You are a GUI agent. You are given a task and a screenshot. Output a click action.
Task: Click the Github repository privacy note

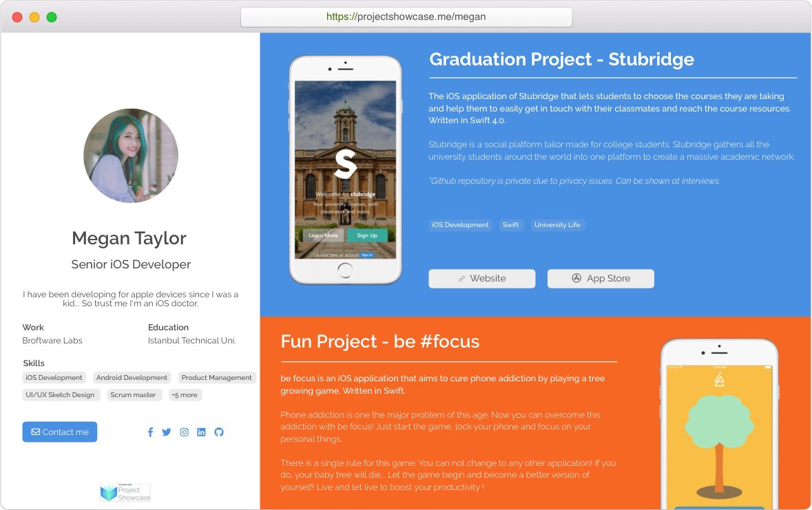point(574,181)
